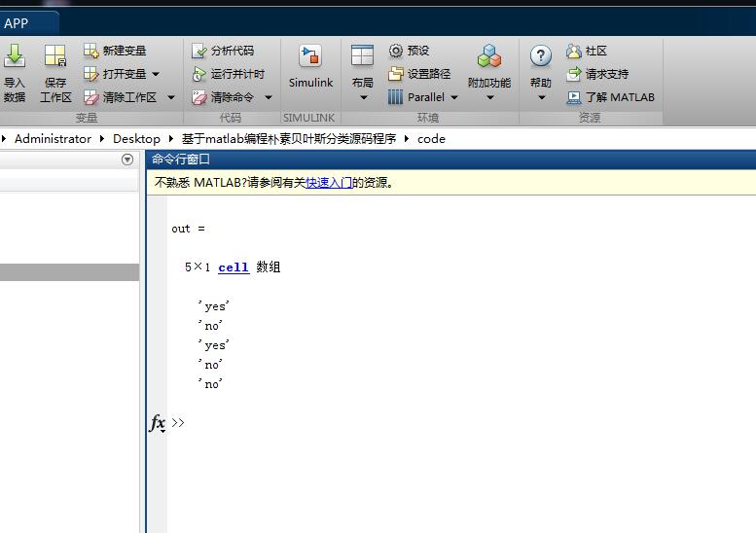The width and height of the screenshot is (756, 533).
Task: Click the Request Support (请求支持) icon
Action: click(x=574, y=74)
